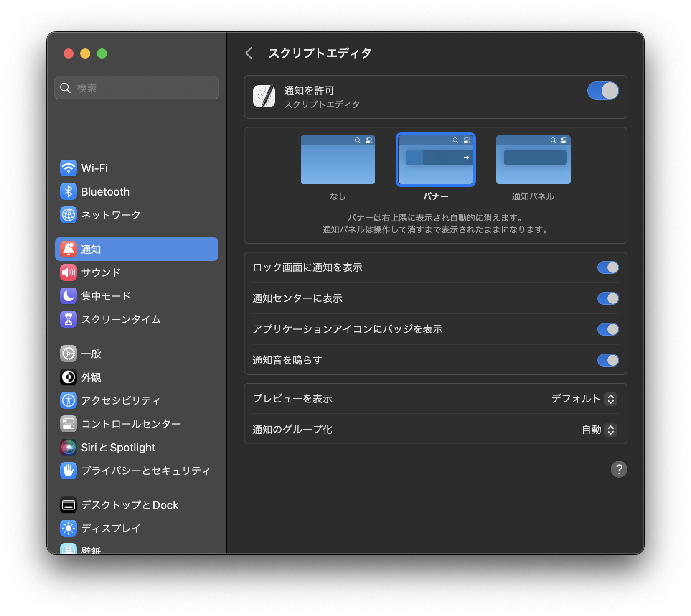Screen dimensions: 691x616
Task: Switch to 一般 in the sidebar
Action: tap(68, 353)
